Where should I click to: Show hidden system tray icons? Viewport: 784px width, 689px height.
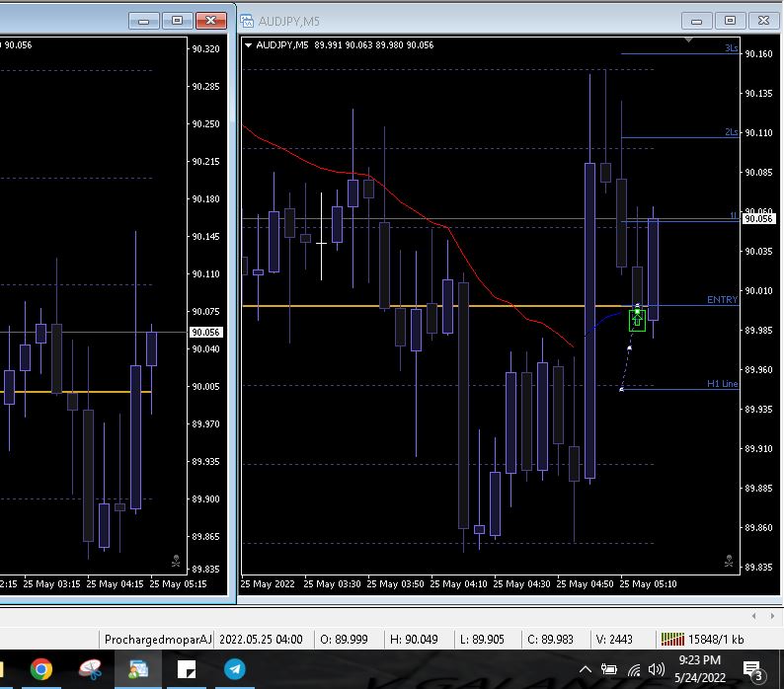(586, 670)
